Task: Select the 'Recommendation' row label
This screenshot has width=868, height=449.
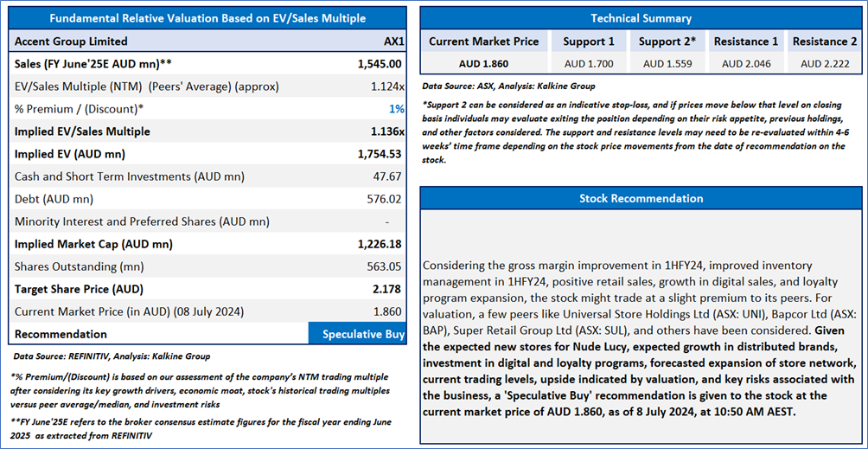Action: [61, 335]
